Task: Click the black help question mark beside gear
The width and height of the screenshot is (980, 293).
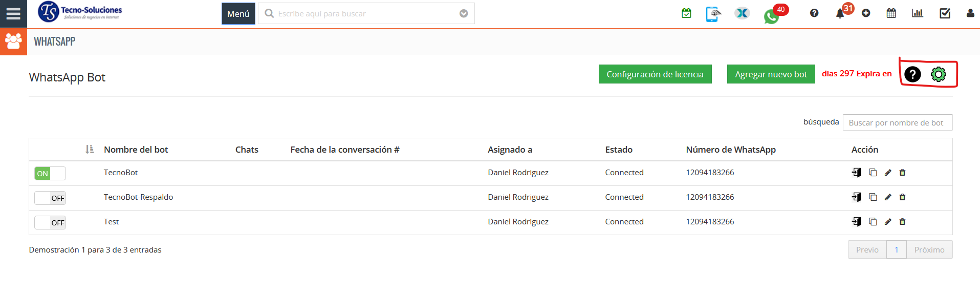Action: (912, 74)
